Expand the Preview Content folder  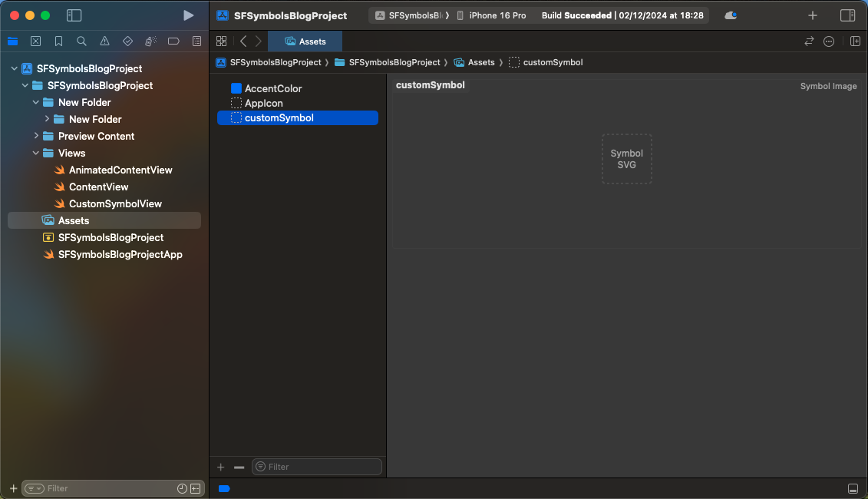(36, 136)
